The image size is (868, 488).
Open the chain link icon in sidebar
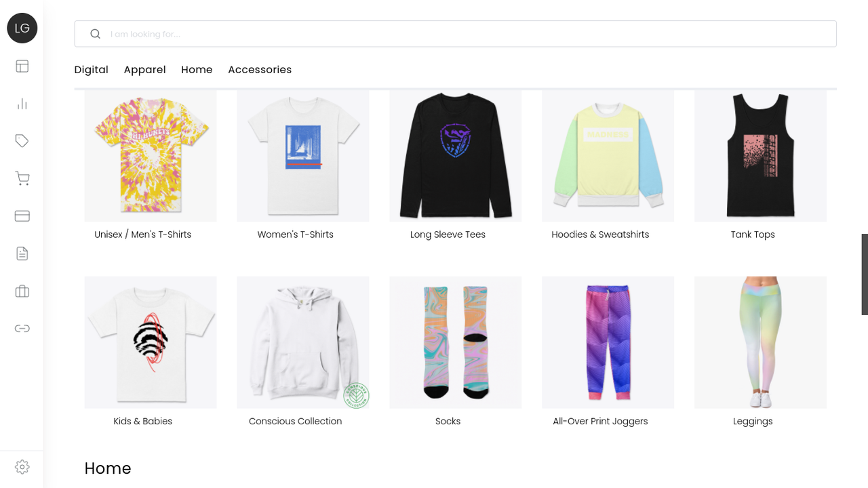(x=22, y=328)
